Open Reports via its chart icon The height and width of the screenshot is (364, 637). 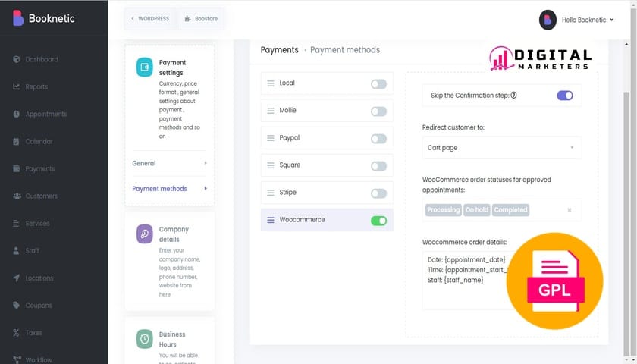[x=16, y=86]
